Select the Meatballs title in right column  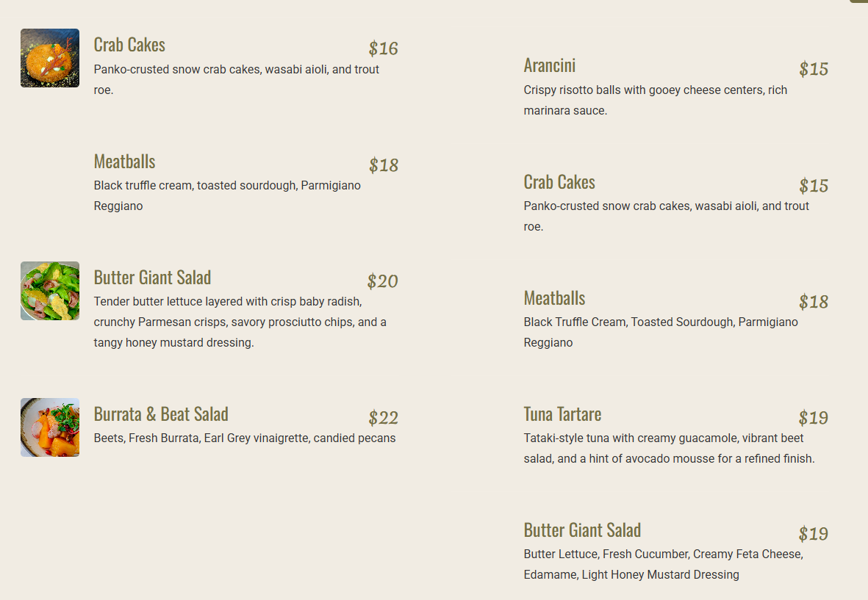click(555, 298)
